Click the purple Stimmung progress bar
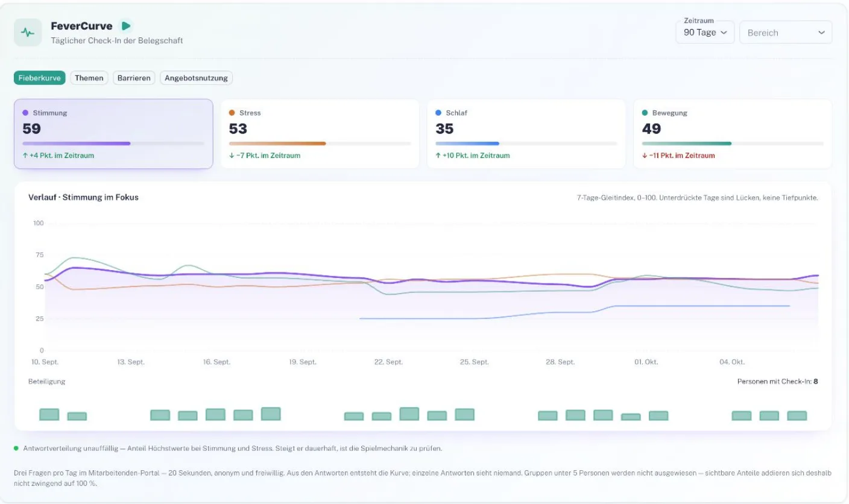 [113, 143]
